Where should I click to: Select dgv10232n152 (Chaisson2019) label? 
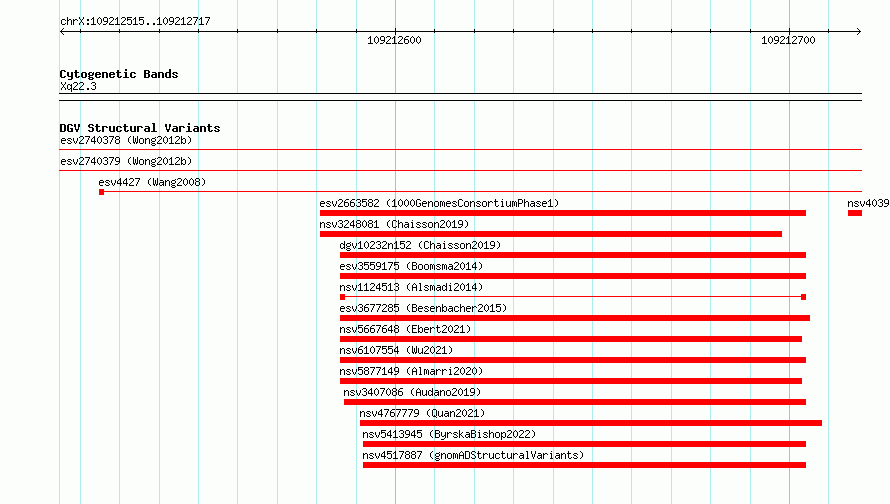click(420, 245)
